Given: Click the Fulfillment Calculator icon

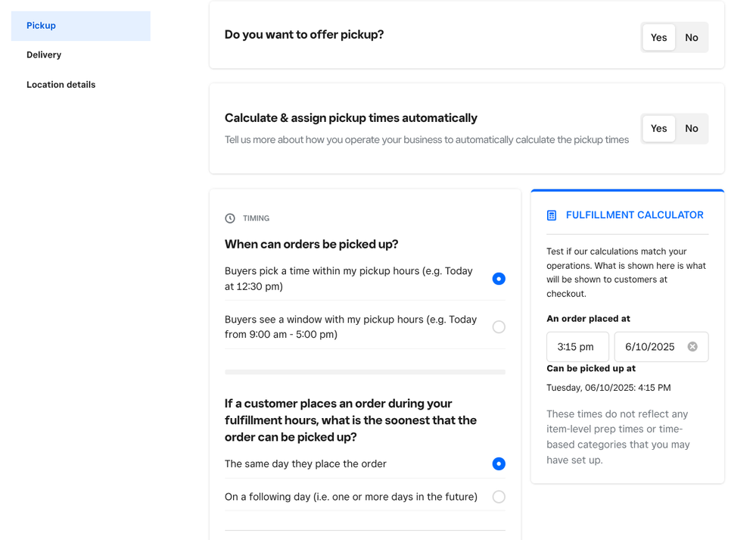Looking at the screenshot, I should pyautogui.click(x=552, y=216).
